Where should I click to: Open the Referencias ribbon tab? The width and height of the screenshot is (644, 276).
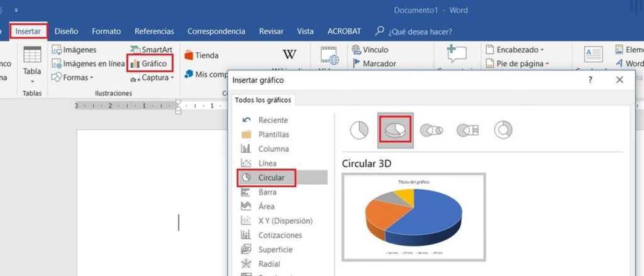(154, 31)
